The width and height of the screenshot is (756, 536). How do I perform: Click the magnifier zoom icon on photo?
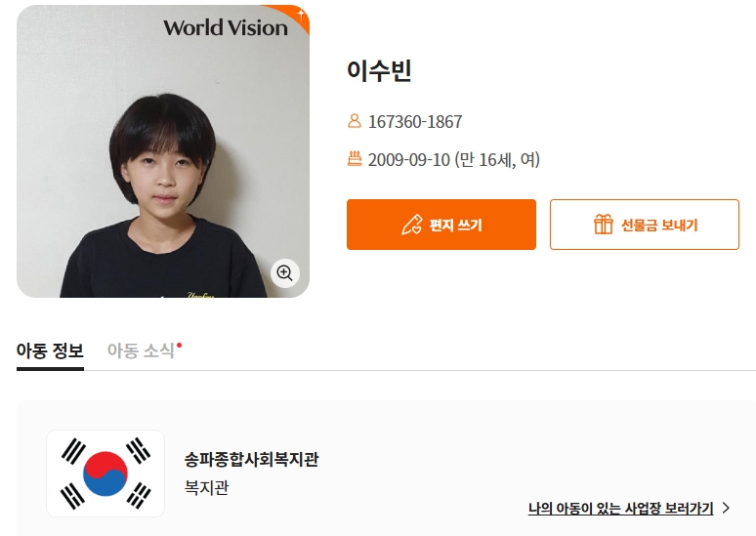(284, 273)
